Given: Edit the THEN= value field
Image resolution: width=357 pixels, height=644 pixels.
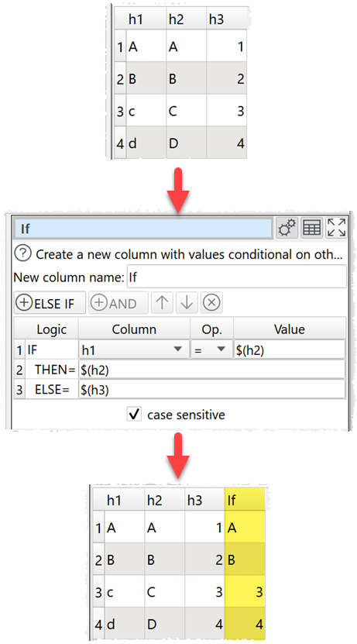Looking at the screenshot, I should [211, 370].
